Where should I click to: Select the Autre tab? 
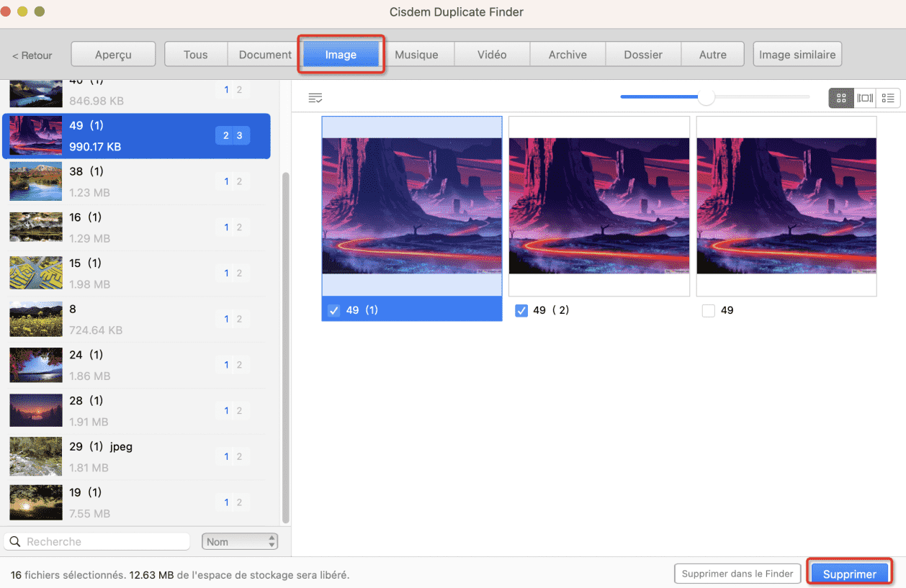tap(713, 55)
